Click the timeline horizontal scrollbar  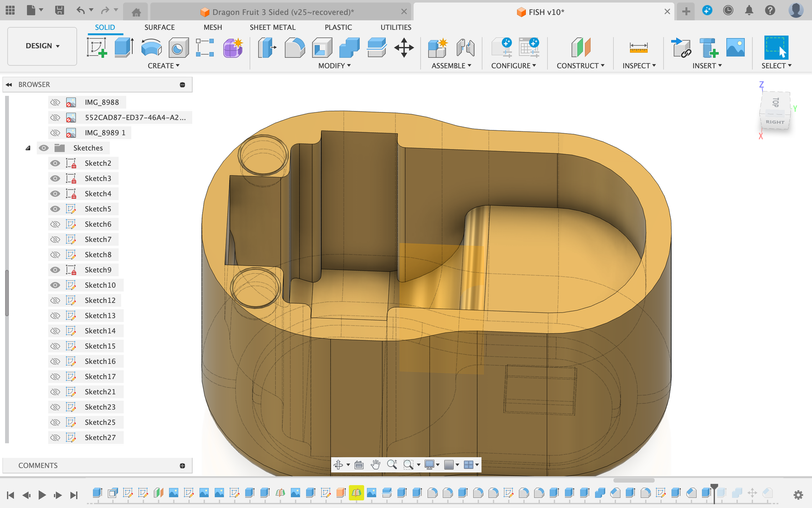[x=633, y=480]
